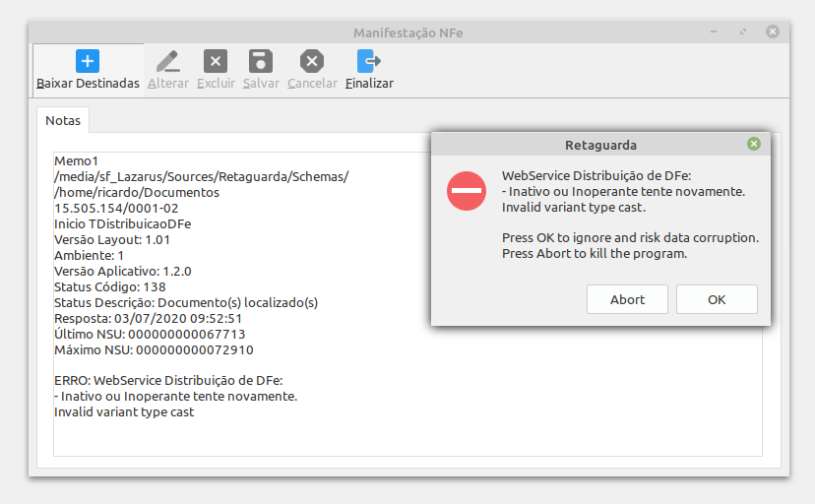Click 'Inicio TDistribuicaoDFe' line
The width and height of the screenshot is (815, 504).
(123, 223)
